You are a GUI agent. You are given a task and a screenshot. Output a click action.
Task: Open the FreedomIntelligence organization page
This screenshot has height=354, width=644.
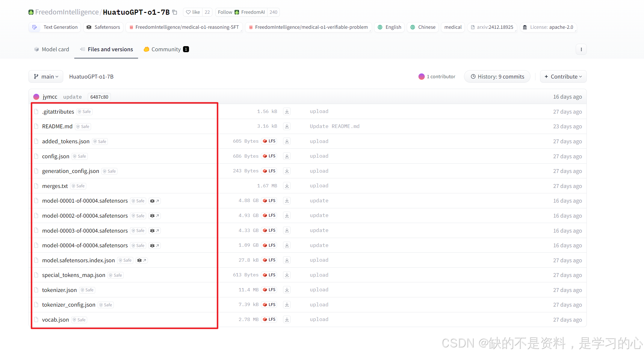click(67, 12)
